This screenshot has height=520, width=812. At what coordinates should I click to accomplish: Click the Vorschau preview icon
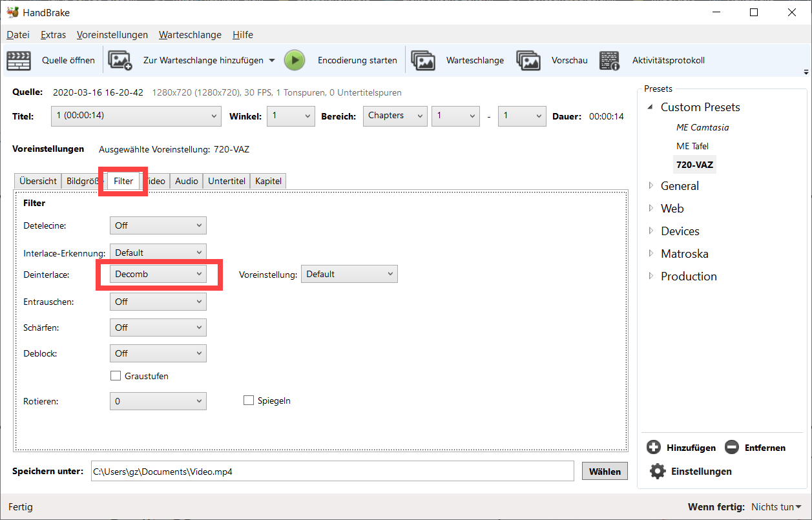528,60
